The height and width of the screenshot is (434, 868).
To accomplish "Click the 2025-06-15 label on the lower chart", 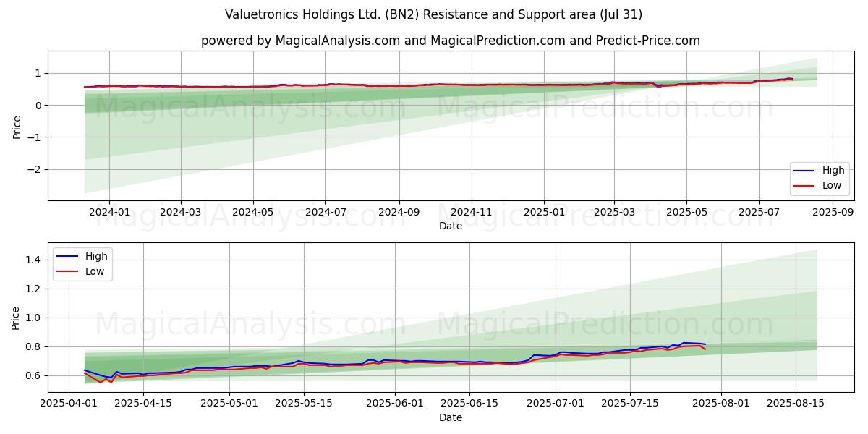I will [x=468, y=405].
